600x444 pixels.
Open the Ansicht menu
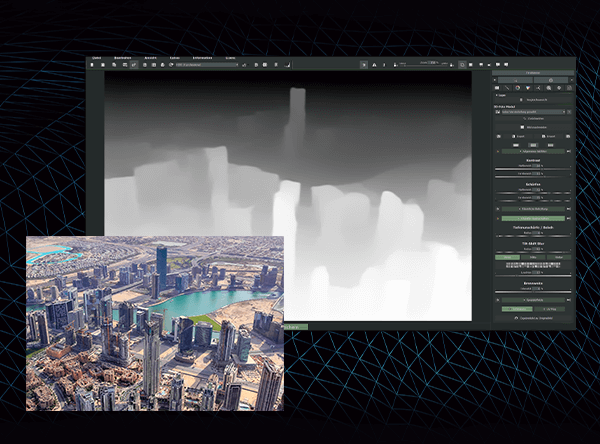pos(150,57)
